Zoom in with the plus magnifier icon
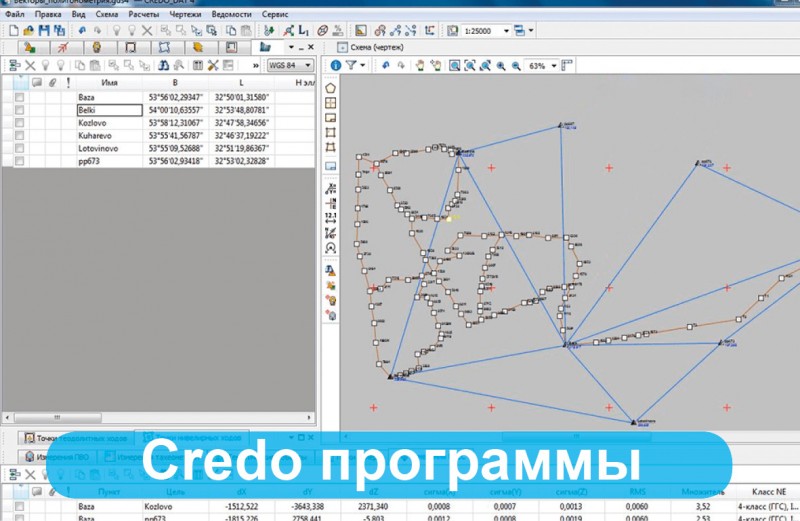800x521 pixels. pos(501,65)
